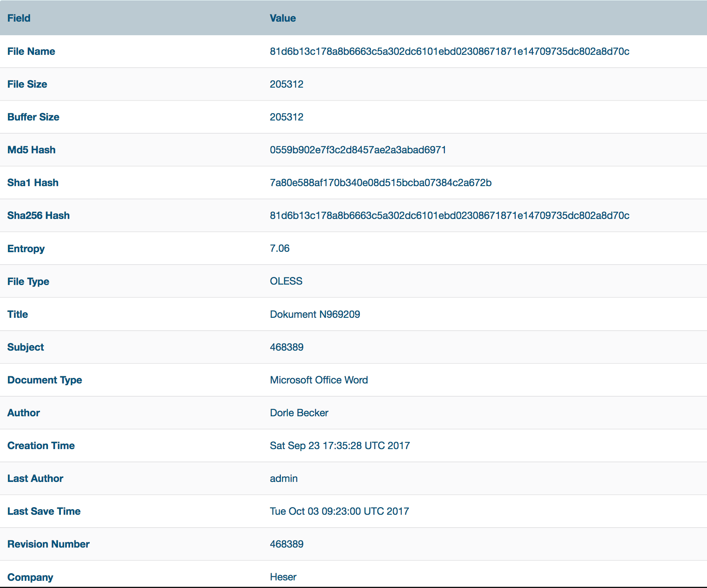Click the Buffer Size row label

tap(33, 117)
